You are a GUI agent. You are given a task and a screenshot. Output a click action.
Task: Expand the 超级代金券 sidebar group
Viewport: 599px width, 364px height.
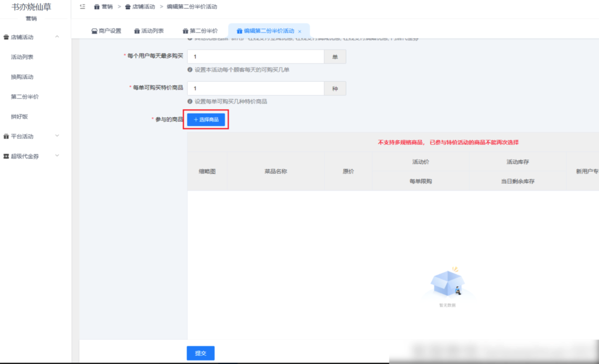pos(57,156)
